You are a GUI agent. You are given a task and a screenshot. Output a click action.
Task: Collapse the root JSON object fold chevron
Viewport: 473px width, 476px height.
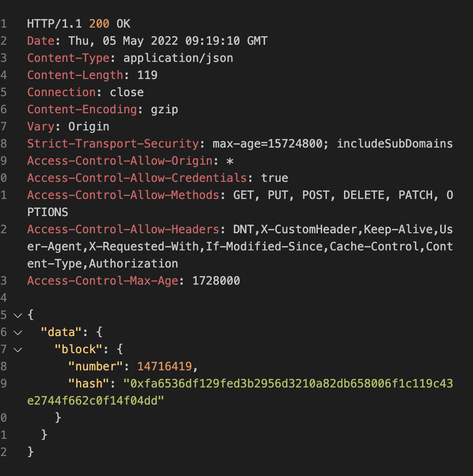(x=18, y=316)
